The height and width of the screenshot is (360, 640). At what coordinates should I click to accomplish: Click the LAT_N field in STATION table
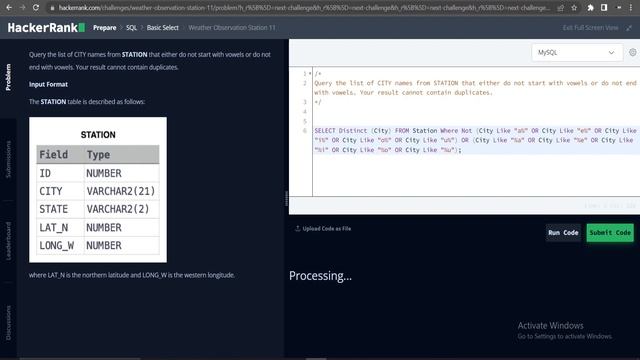[x=53, y=227]
